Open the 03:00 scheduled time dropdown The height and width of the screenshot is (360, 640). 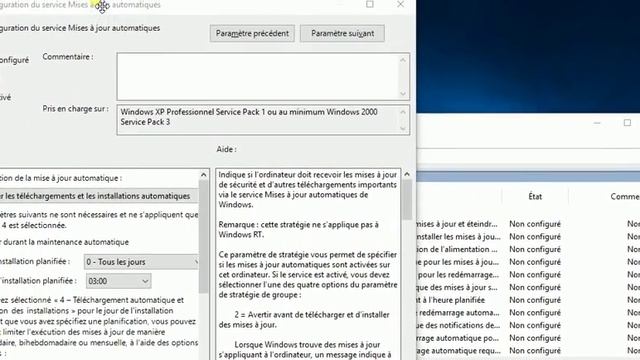tap(118, 281)
